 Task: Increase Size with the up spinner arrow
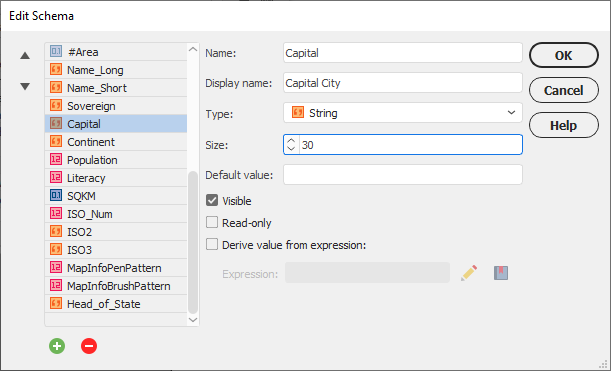pyautogui.click(x=291, y=140)
